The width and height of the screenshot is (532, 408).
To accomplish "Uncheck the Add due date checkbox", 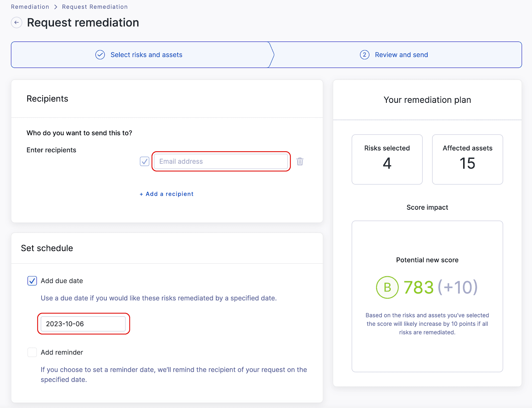I will point(32,281).
